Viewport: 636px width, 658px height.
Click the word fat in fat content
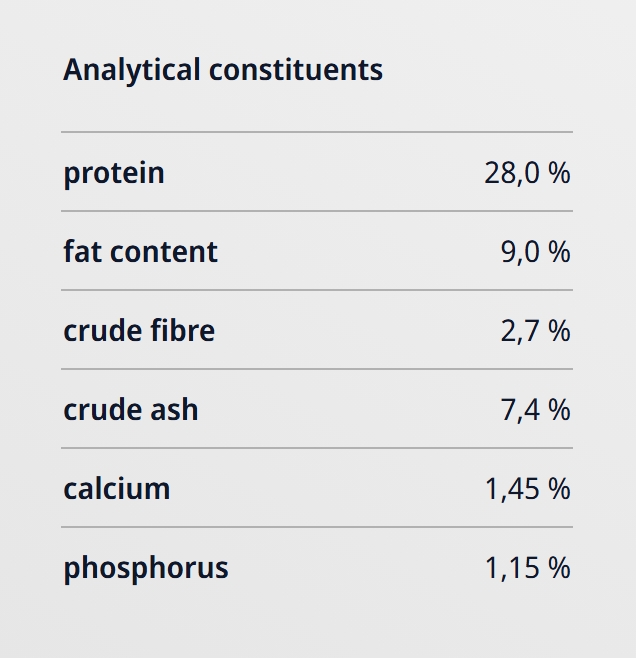(x=82, y=252)
